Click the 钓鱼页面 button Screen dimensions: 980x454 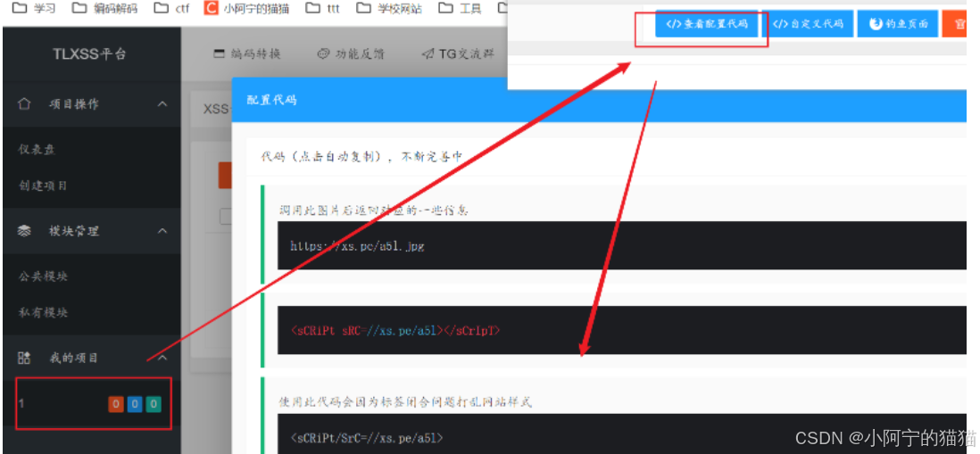pos(898,24)
